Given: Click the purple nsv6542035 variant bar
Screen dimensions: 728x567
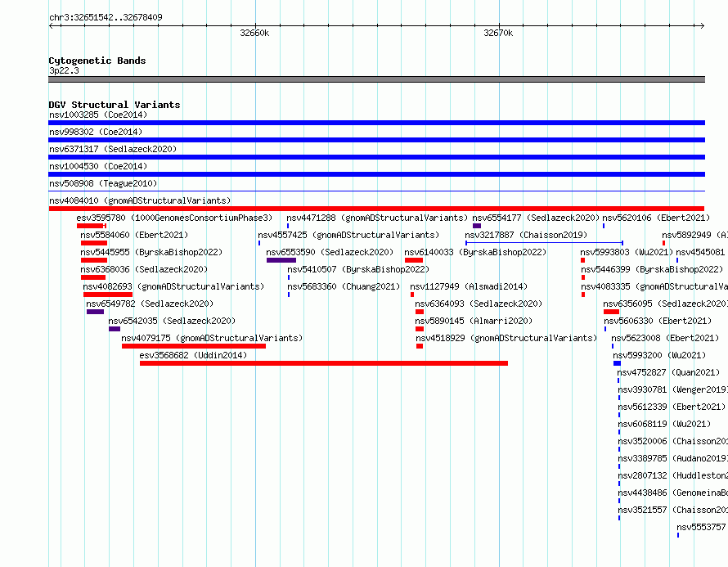Looking at the screenshot, I should coord(115,329).
